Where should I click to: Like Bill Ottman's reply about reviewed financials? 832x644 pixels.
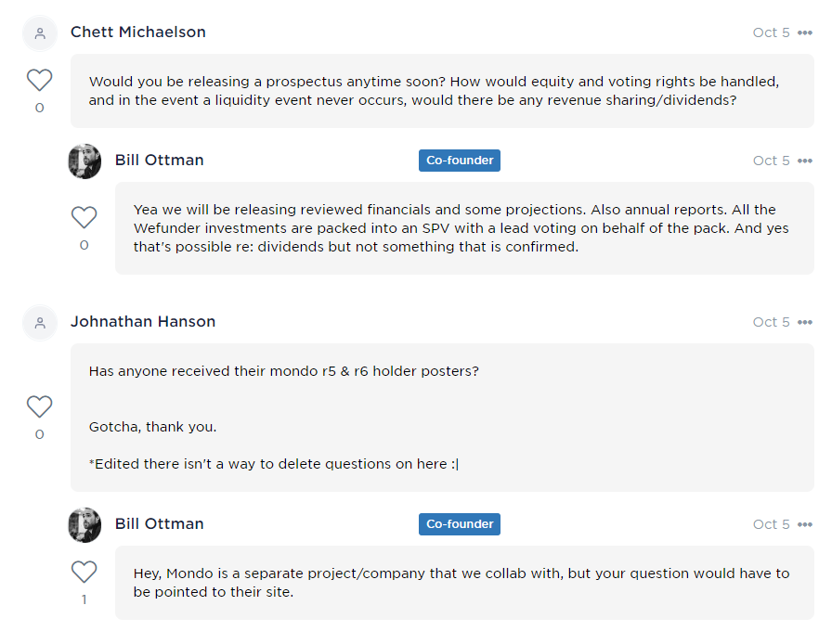(x=84, y=217)
